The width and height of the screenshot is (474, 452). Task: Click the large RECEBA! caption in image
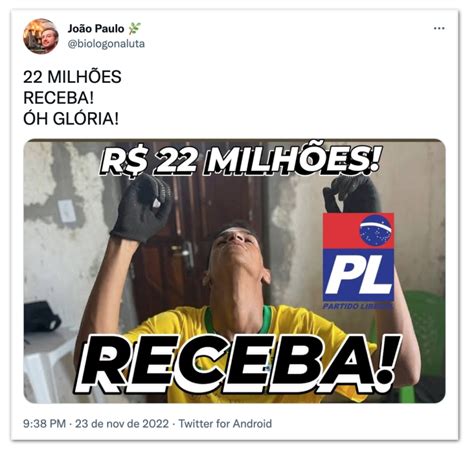tap(237, 364)
